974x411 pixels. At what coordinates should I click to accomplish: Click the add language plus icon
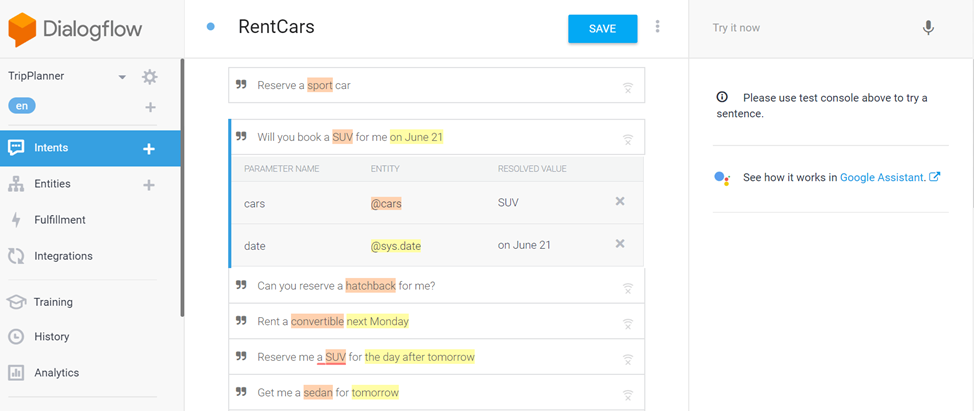tap(150, 107)
